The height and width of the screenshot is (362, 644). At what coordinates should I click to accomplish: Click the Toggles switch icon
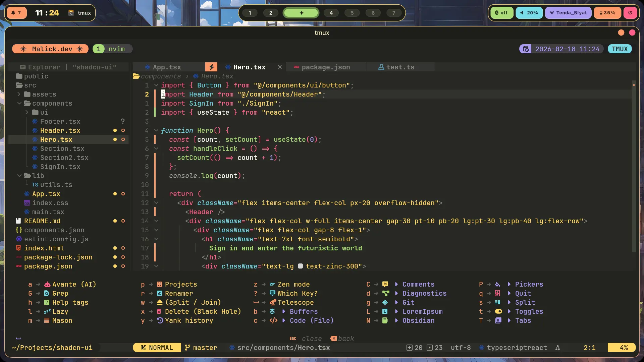coord(498,311)
